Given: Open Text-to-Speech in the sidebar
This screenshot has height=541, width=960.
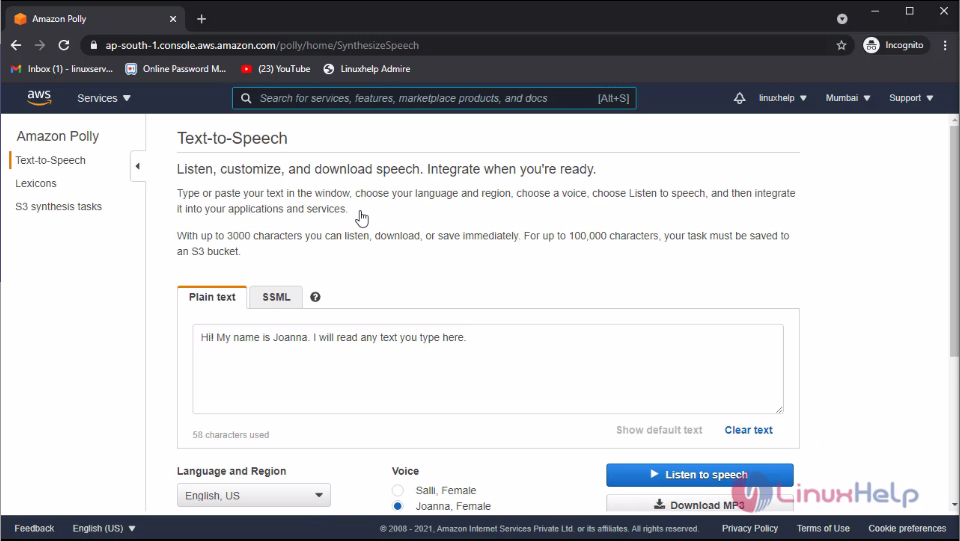Looking at the screenshot, I should [x=50, y=160].
